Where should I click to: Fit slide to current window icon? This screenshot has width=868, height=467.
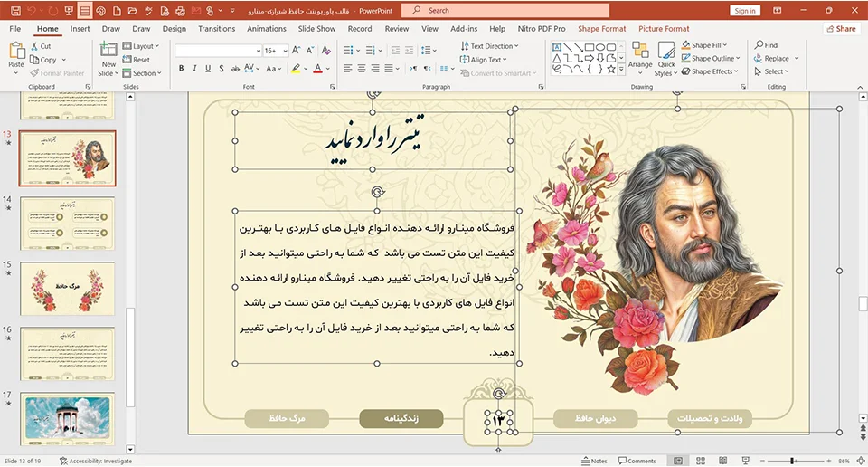861,461
